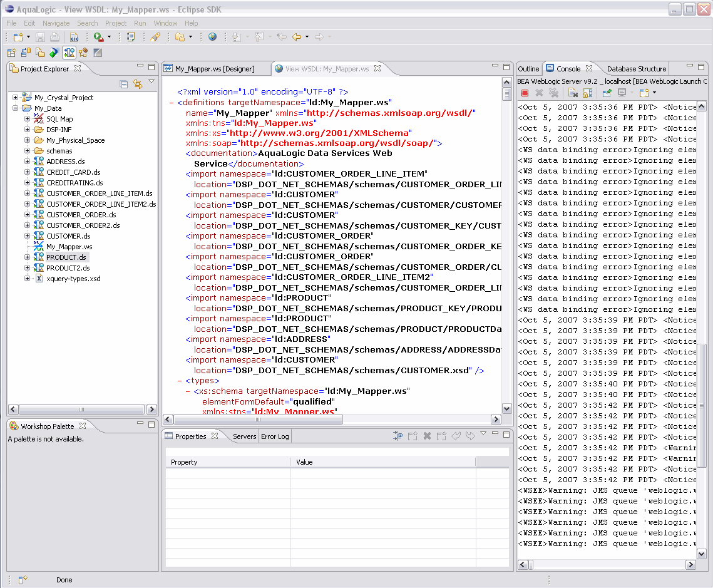Click the globe web browser toolbar icon
Image resolution: width=713 pixels, height=588 pixels.
point(212,38)
